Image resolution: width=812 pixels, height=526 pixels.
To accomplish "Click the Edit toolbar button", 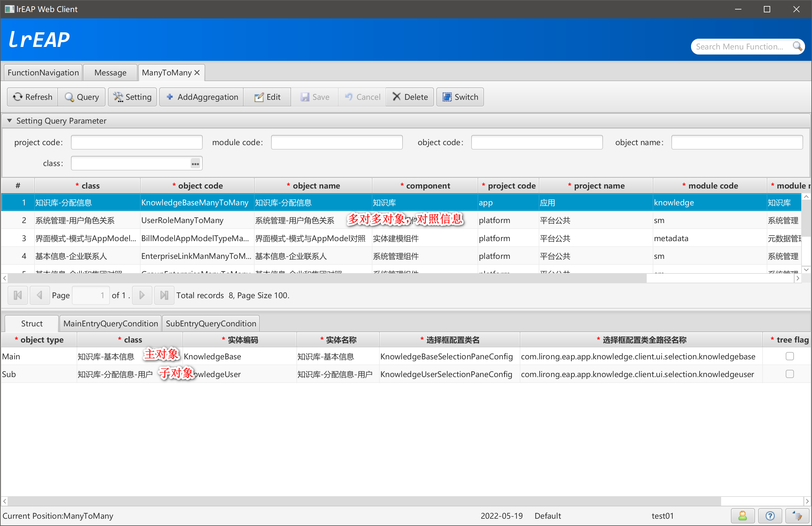I will 267,97.
